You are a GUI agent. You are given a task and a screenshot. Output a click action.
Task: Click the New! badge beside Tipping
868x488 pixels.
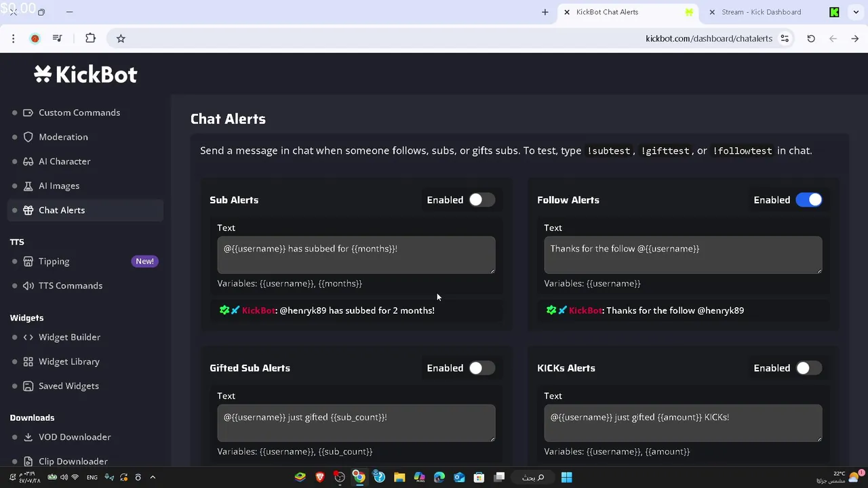tap(144, 261)
